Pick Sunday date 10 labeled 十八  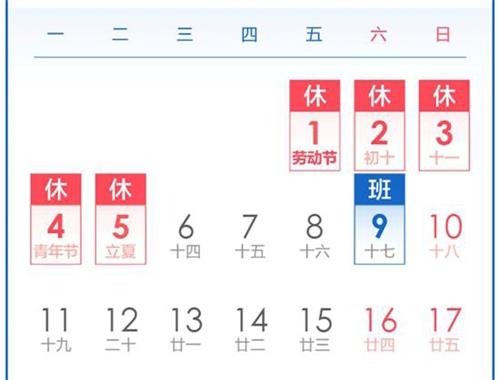pyautogui.click(x=445, y=236)
